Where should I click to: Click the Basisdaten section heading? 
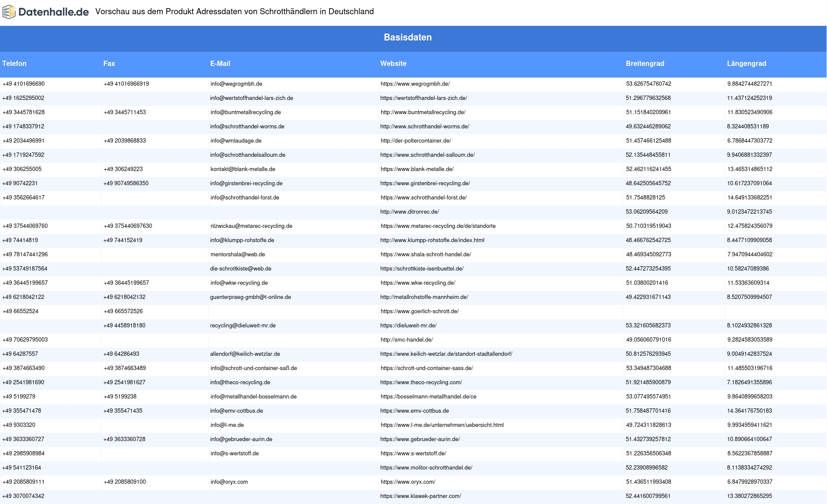(407, 37)
